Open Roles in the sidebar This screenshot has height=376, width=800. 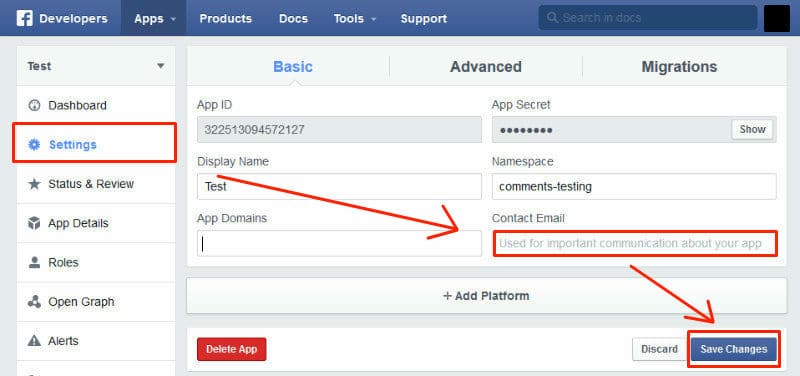coord(96,263)
